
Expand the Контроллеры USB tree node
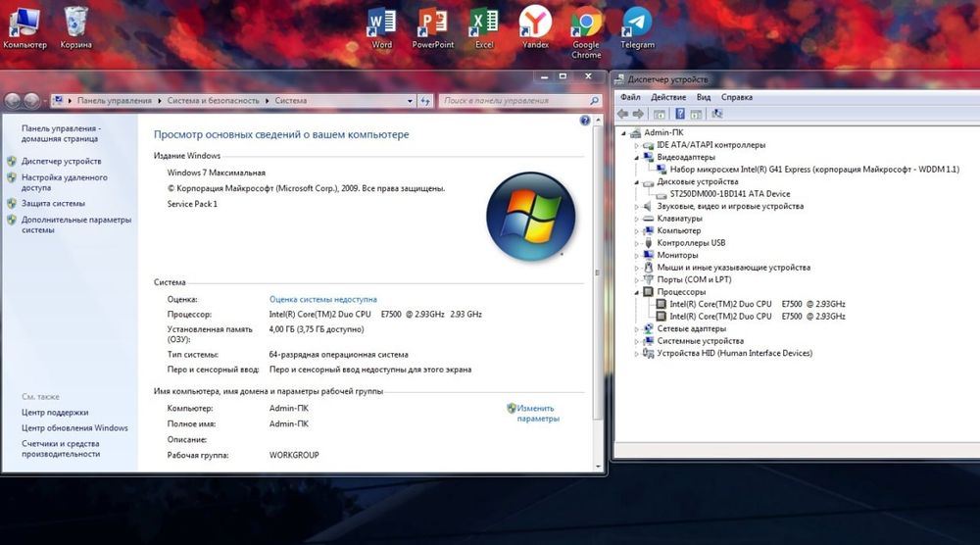pos(636,243)
